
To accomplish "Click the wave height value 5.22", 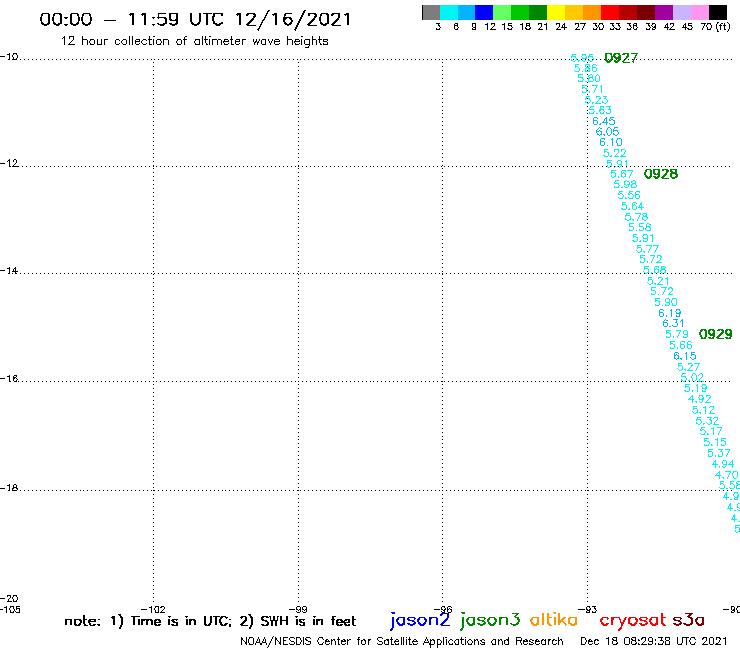I will (x=614, y=153).
